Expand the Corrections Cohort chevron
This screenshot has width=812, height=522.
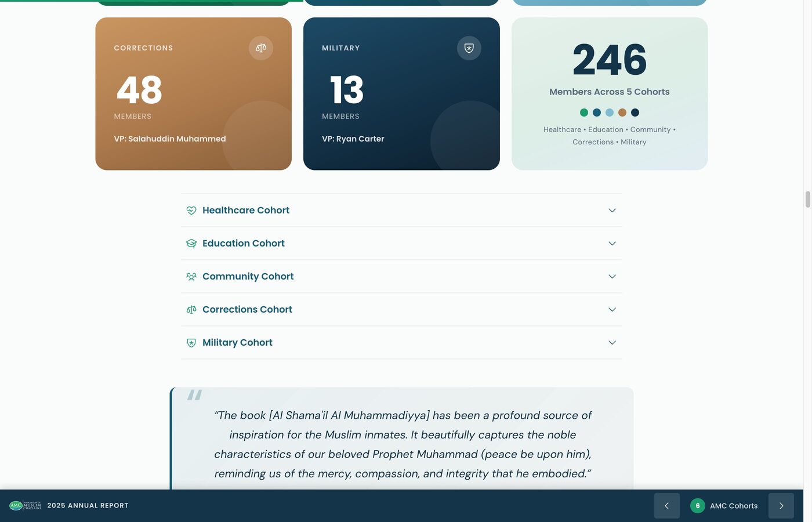point(612,310)
